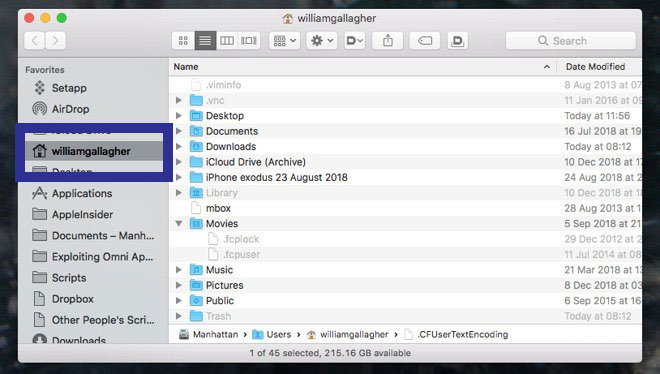Toggle the Name sort direction arrow
This screenshot has width=660, height=374.
(546, 67)
